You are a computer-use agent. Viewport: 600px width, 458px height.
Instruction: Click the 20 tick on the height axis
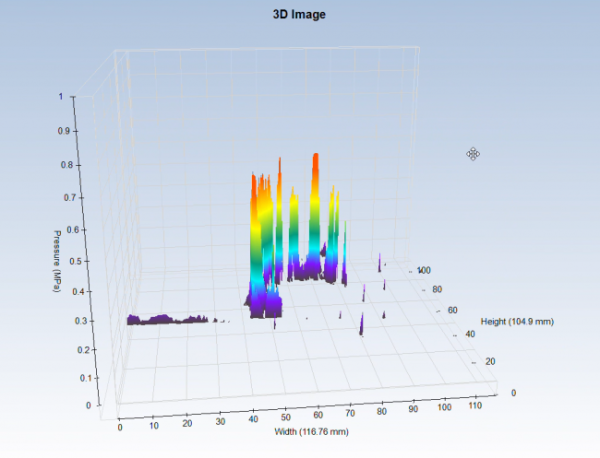point(490,361)
